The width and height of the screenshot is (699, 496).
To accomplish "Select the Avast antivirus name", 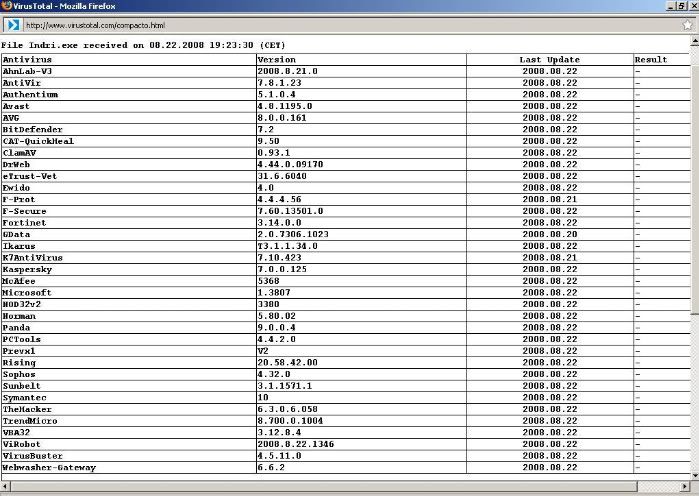I will [x=16, y=106].
